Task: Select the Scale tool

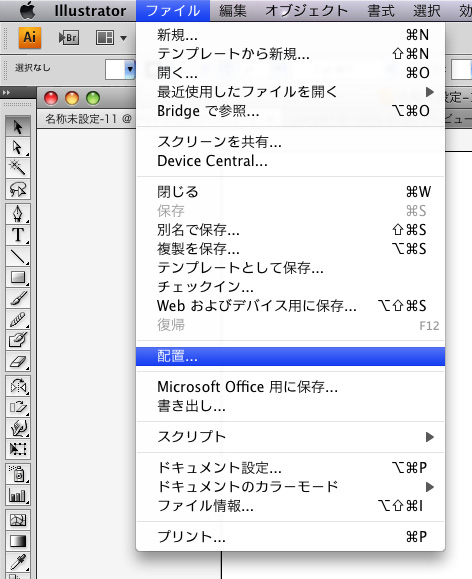Action: 18,407
